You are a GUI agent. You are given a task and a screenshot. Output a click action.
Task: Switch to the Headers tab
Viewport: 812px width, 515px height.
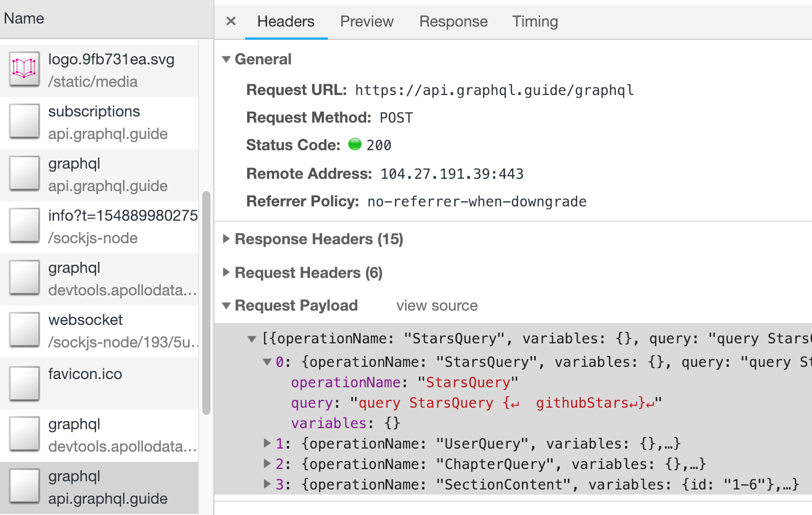pos(286,21)
